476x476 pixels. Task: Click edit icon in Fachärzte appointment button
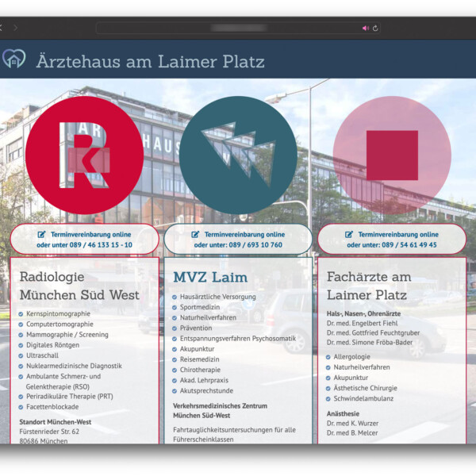[x=349, y=235]
